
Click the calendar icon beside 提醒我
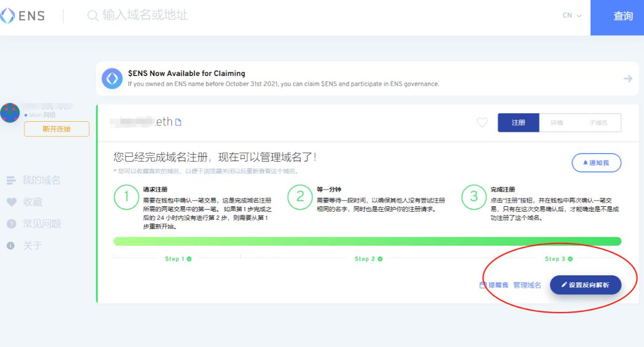point(483,285)
